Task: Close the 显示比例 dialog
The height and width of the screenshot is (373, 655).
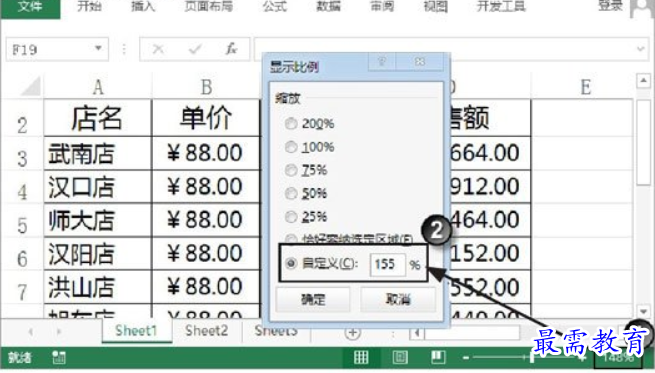Action: 420,62
